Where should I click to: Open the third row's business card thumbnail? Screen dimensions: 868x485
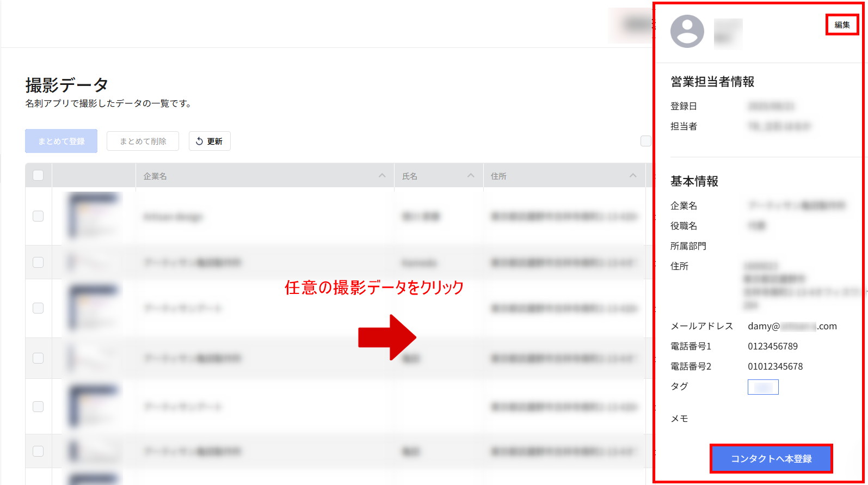click(x=93, y=308)
